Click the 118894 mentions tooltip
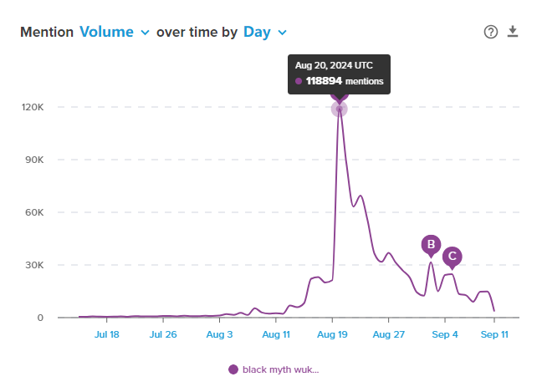Image resolution: width=542 pixels, height=392 pixels. (x=340, y=74)
